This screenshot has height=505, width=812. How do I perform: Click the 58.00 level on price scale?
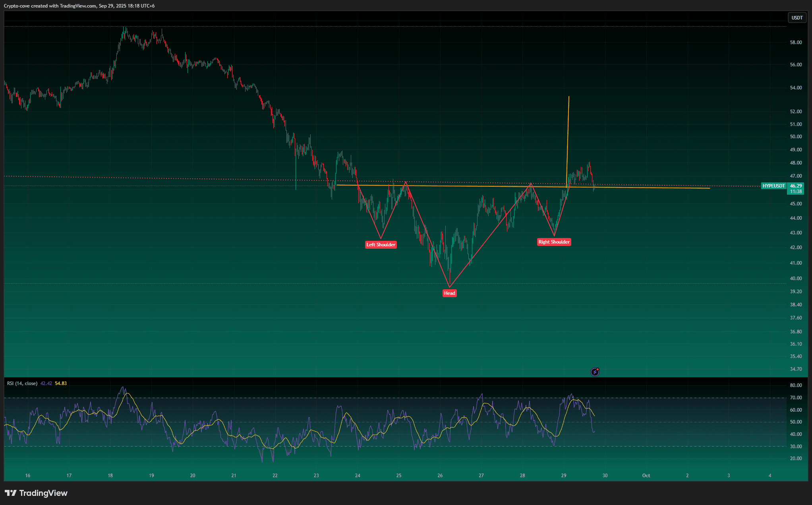[796, 43]
